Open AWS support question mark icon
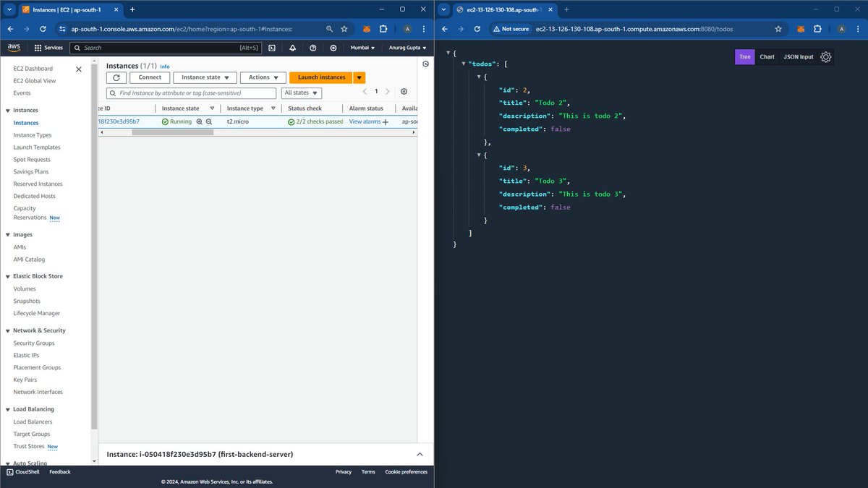Image resolution: width=868 pixels, height=488 pixels. (x=312, y=48)
